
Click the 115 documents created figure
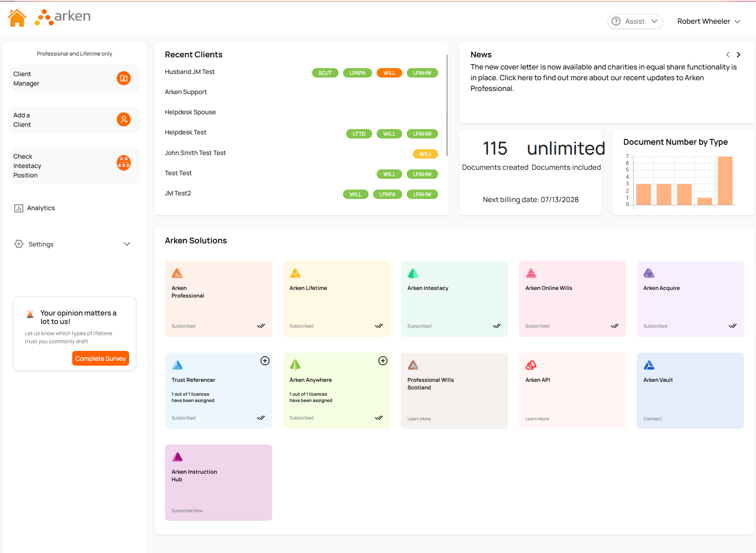tap(495, 148)
